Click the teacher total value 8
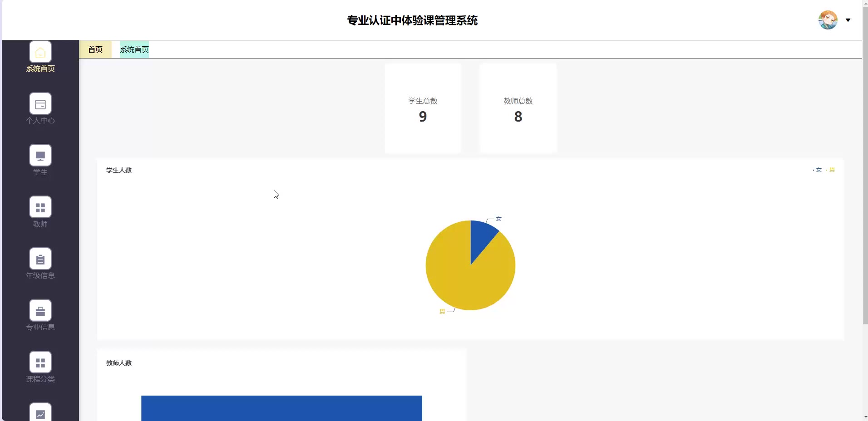The height and width of the screenshot is (421, 868). (x=518, y=117)
